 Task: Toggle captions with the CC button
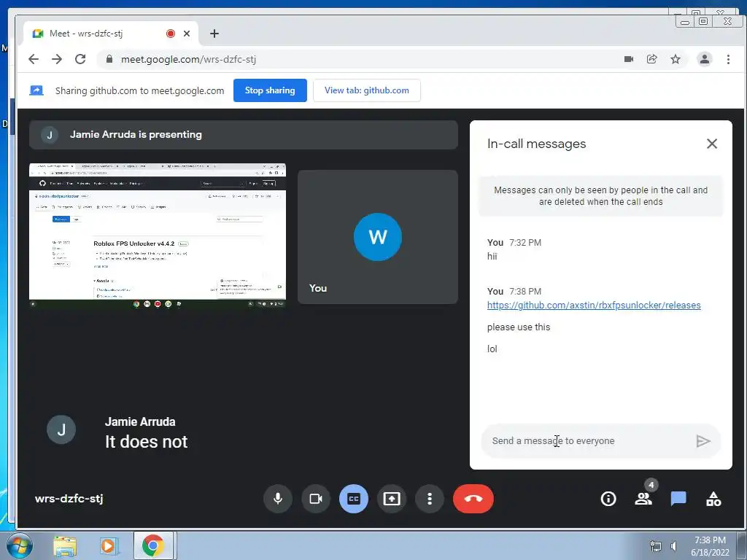[354, 499]
